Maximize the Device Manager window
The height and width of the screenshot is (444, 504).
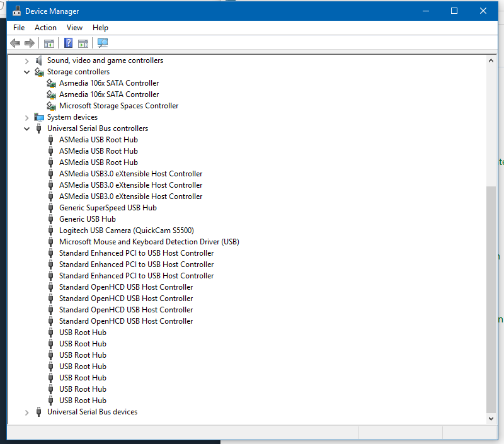click(454, 11)
